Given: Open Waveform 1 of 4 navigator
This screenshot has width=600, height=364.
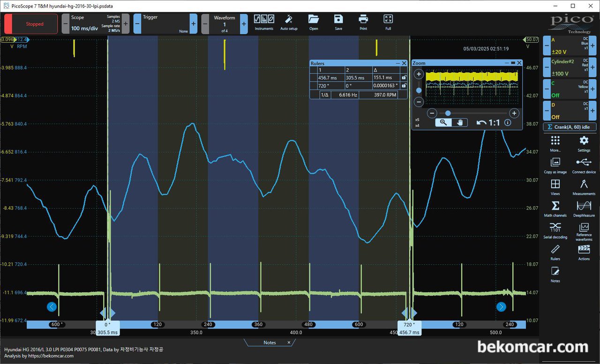Looking at the screenshot, I should (225, 23).
